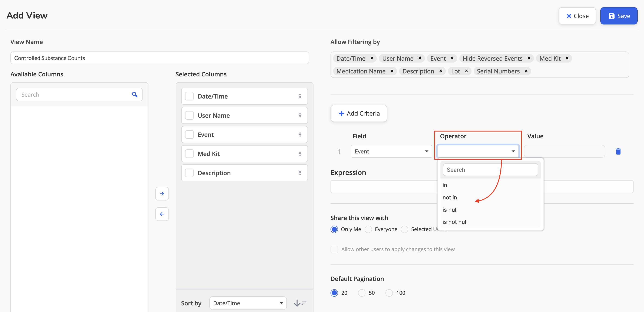Viewport: 644px width, 312px height.
Task: Grab the drag handle for Description column
Action: [300, 173]
